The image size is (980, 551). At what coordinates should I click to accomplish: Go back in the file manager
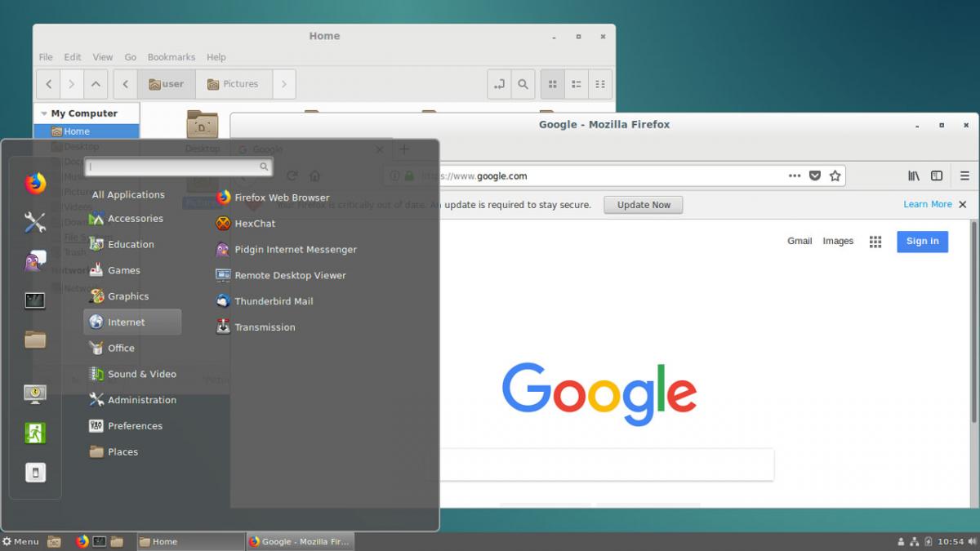pos(49,84)
